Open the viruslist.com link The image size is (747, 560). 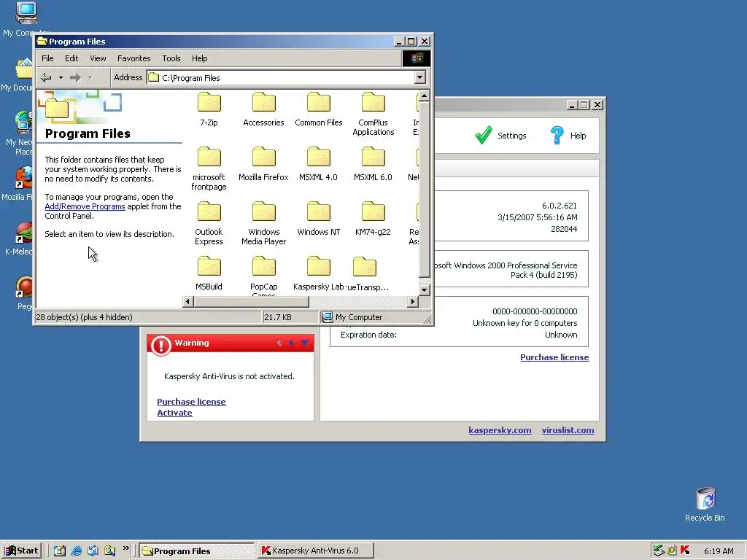(x=568, y=430)
